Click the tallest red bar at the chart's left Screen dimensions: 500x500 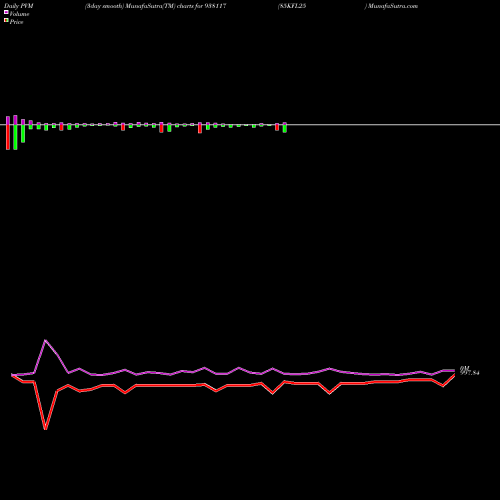pos(8,137)
